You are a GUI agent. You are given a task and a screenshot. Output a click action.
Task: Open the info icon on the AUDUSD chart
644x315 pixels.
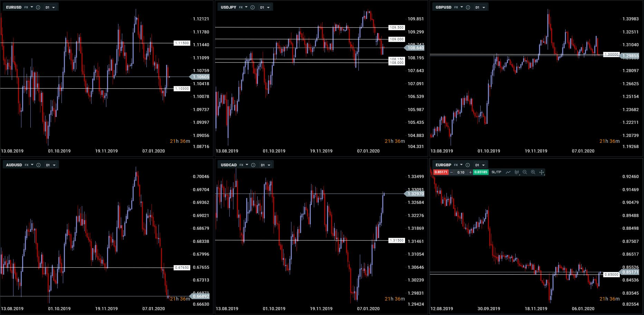[x=38, y=165]
